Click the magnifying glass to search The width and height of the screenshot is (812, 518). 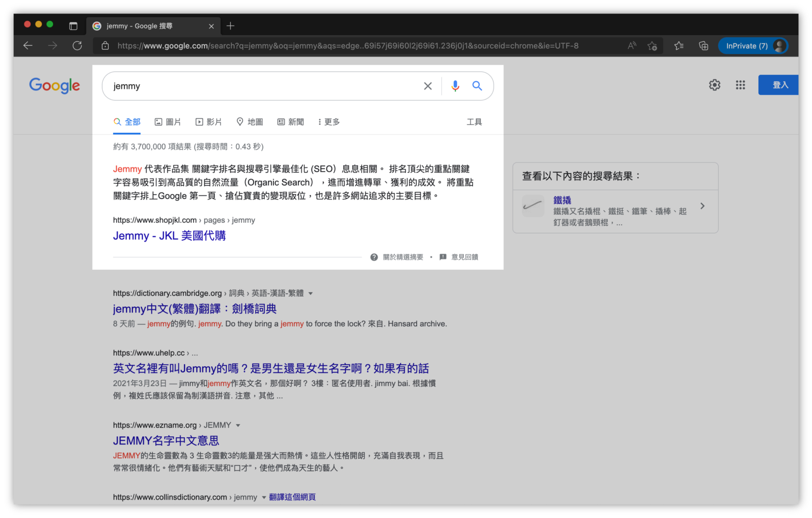[477, 86]
